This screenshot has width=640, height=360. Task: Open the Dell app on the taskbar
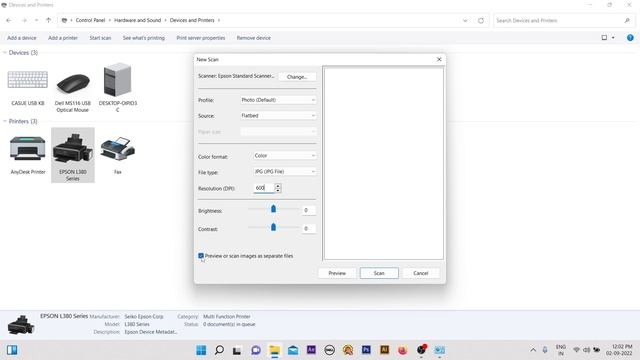[x=329, y=350]
